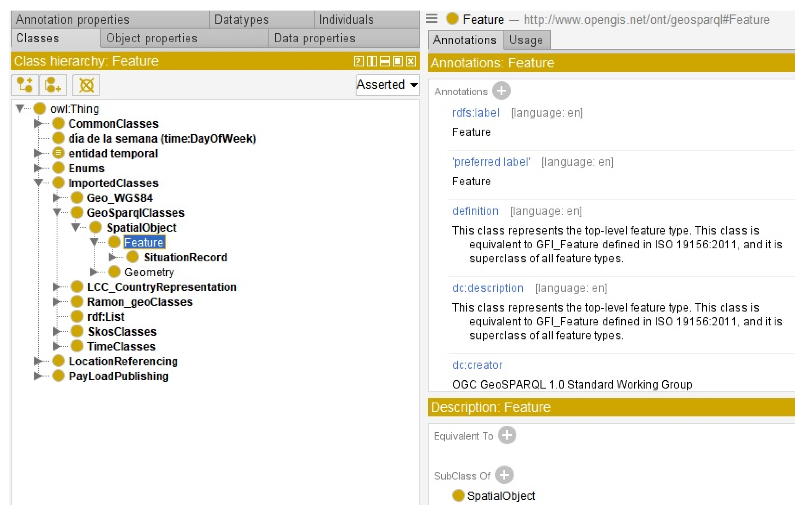Click the Delete selected class icon
This screenshot has height=517, width=812.
[x=86, y=84]
